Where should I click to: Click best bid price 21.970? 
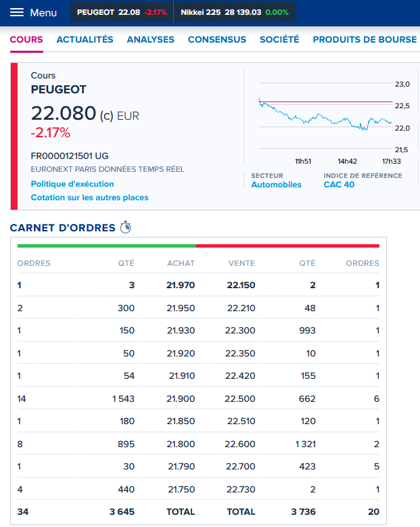coord(181,285)
